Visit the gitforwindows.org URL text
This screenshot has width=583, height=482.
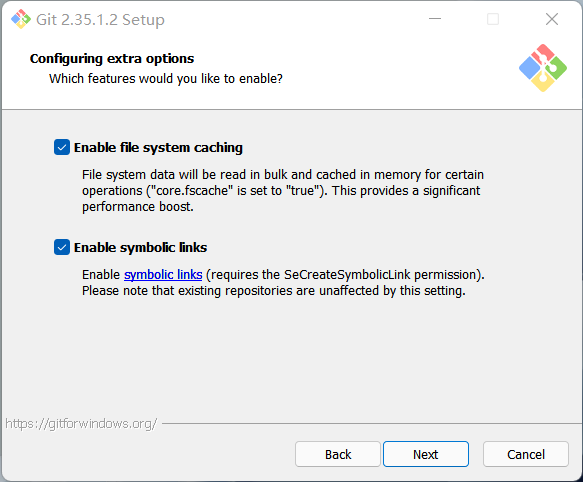tap(81, 424)
